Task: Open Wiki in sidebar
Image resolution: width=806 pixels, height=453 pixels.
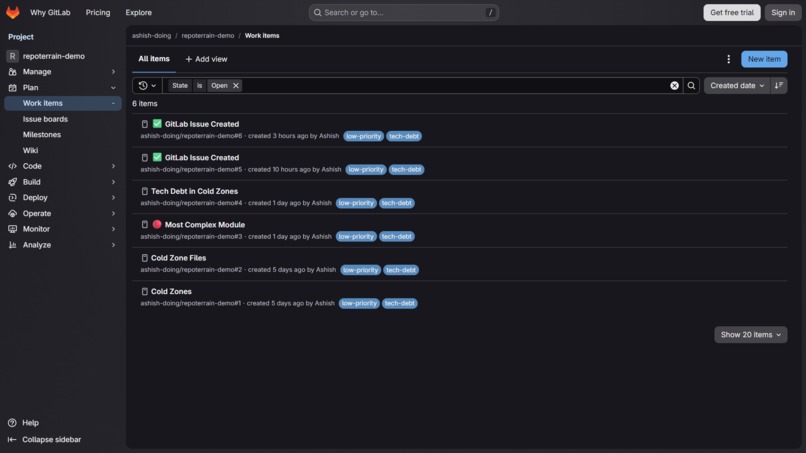Action: [30, 151]
